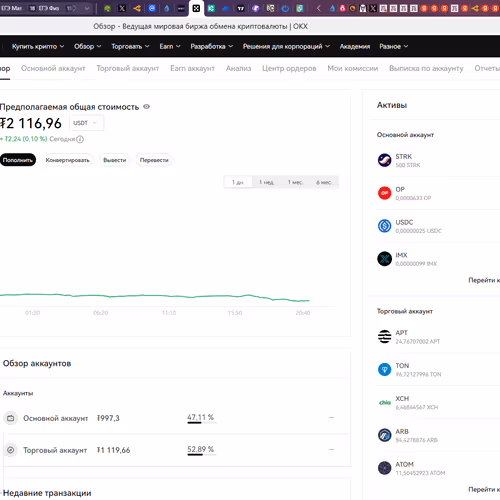Expand the Купить крипто menu
This screenshot has width=500, height=500.
[x=38, y=46]
